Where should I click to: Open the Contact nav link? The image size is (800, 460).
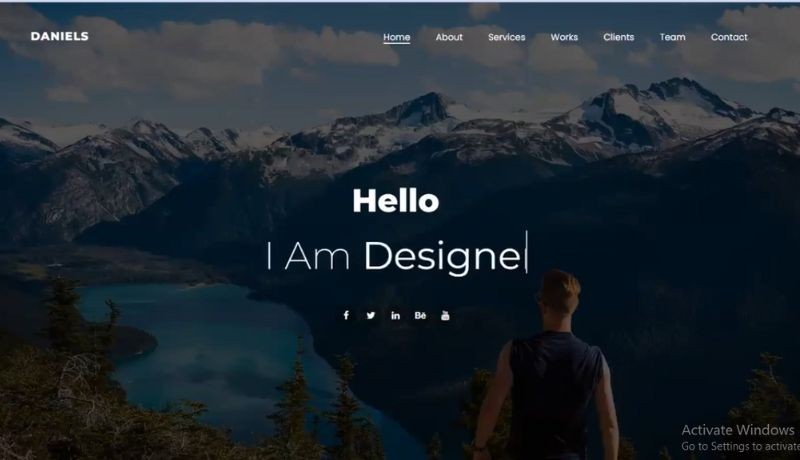pos(729,37)
